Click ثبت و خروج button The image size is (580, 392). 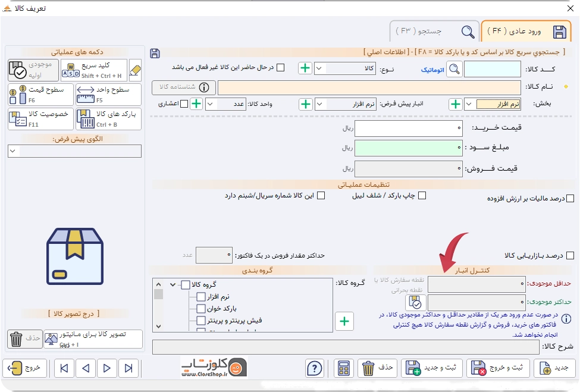498,368
